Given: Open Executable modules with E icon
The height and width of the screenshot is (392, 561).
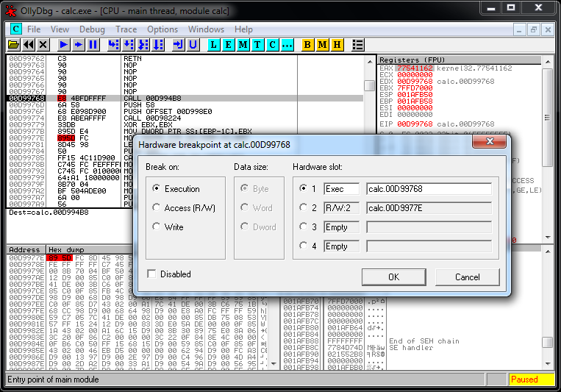Looking at the screenshot, I should 228,45.
